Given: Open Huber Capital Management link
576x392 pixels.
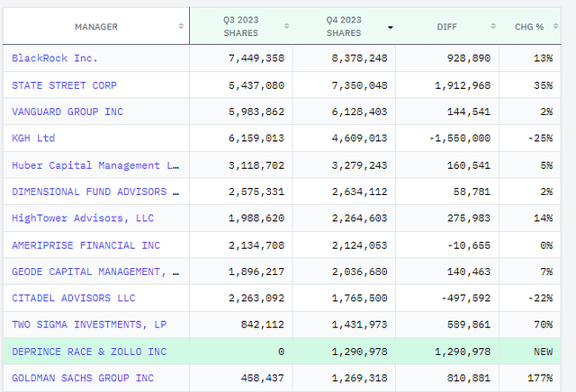Looking at the screenshot, I should 95,165.
